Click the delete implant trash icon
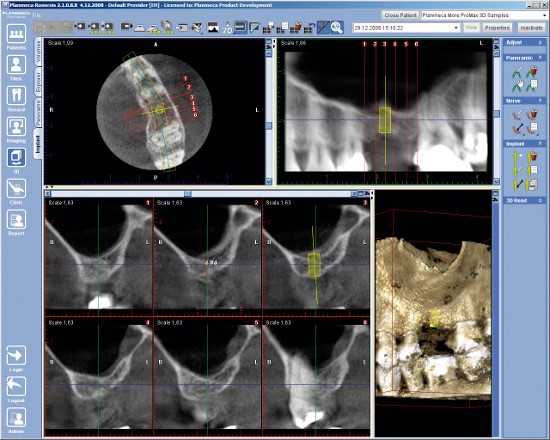Screen dimensions: 550x440 click(x=532, y=156)
